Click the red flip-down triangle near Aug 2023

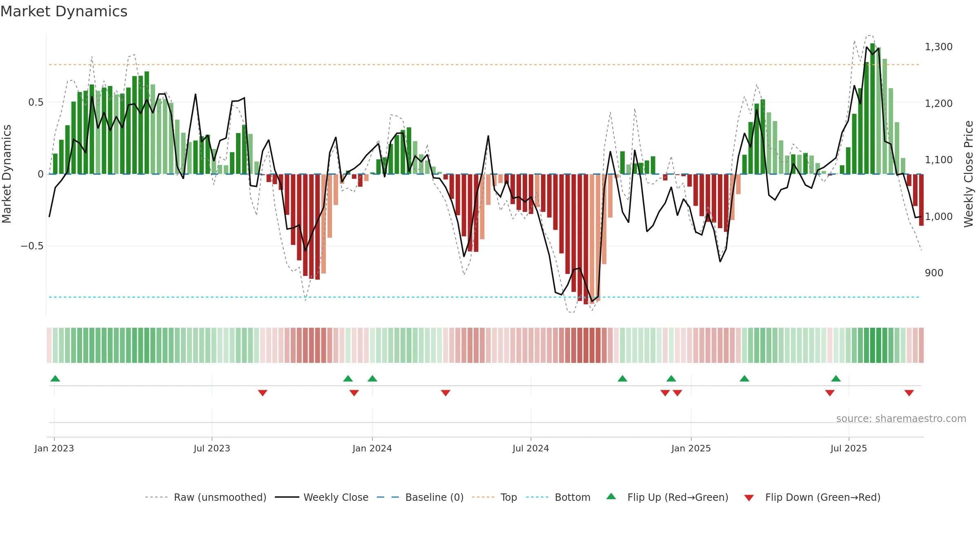tap(263, 393)
